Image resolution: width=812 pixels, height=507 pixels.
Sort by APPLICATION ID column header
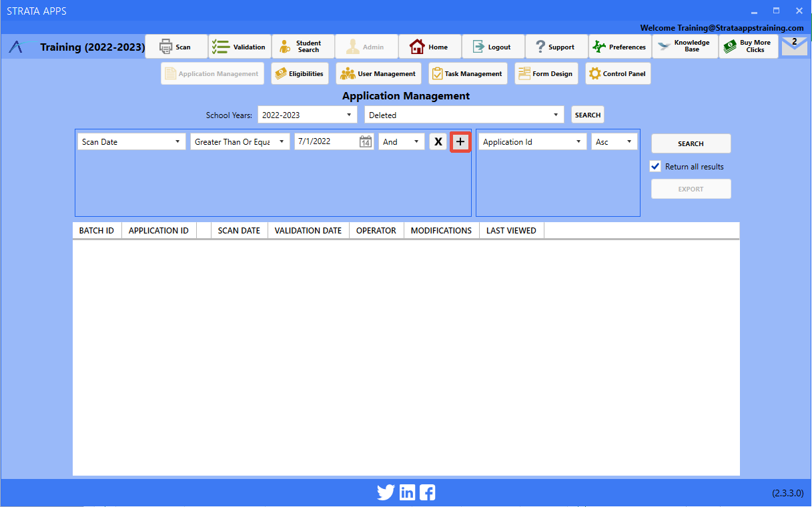(x=159, y=231)
